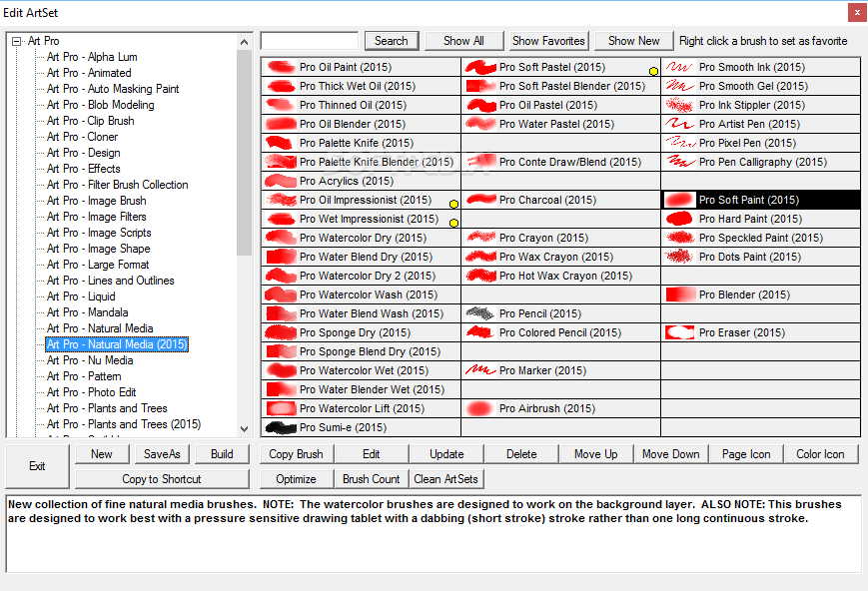Select Art Pro - Cloner in tree
The height and width of the screenshot is (591, 868).
[x=83, y=137]
